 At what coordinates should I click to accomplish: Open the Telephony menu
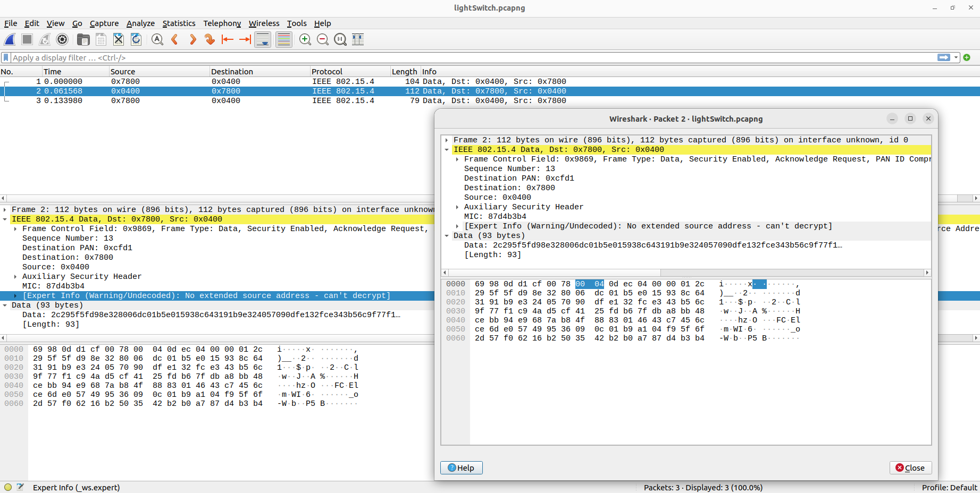point(222,23)
